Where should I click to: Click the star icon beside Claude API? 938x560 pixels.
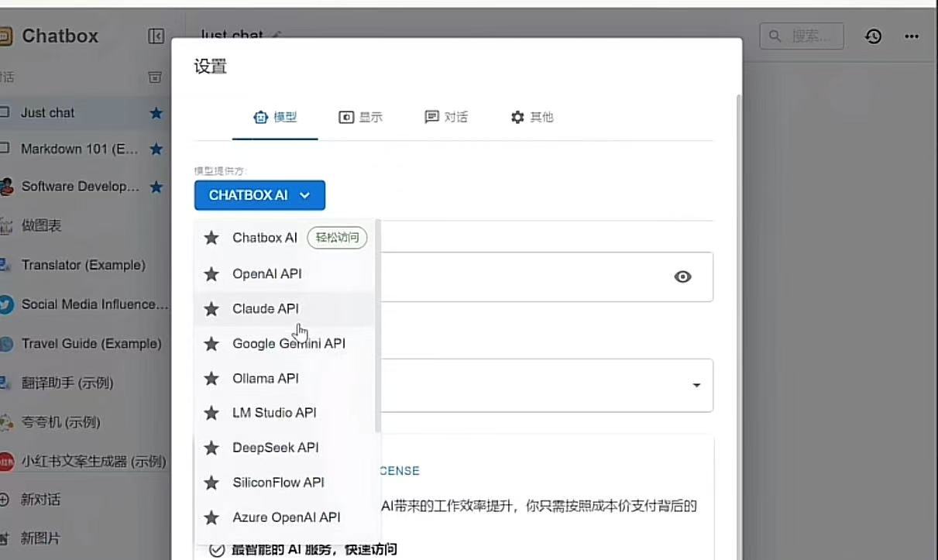(211, 309)
